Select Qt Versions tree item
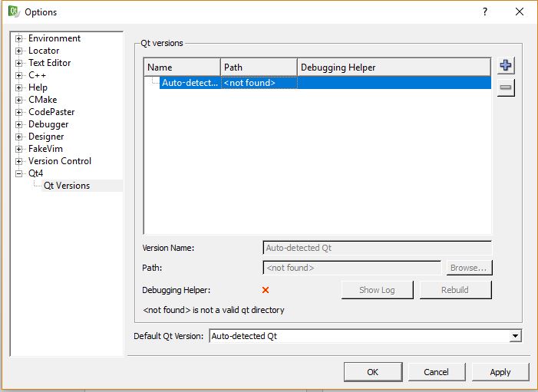The image size is (538, 392). point(67,186)
